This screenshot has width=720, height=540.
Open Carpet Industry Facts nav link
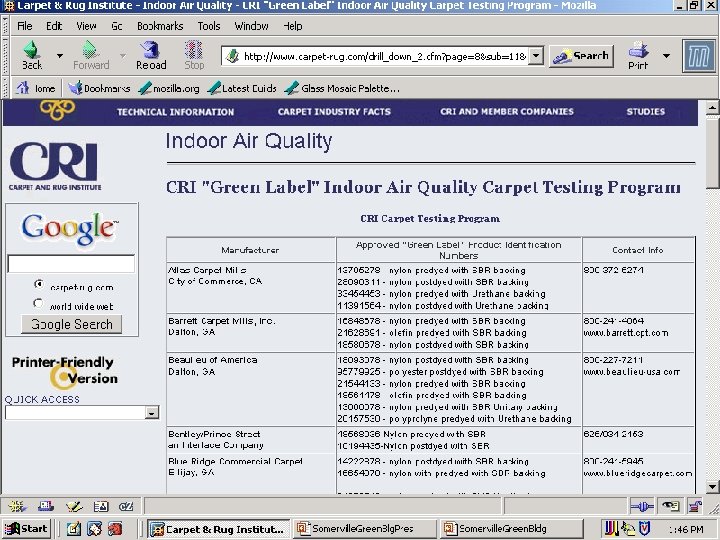pos(334,112)
